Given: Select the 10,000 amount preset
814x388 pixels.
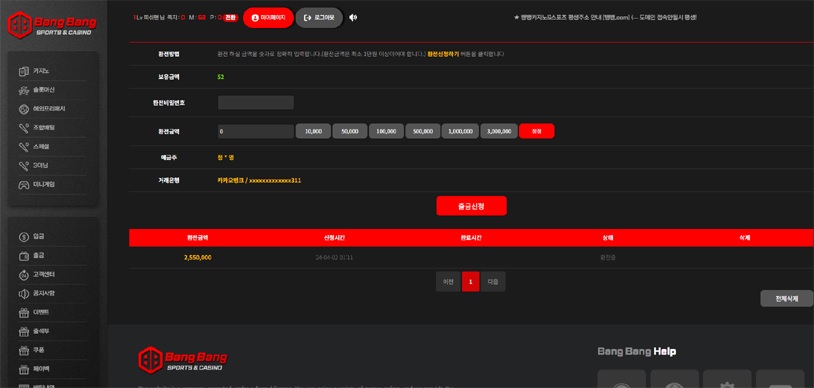Looking at the screenshot, I should [x=313, y=131].
